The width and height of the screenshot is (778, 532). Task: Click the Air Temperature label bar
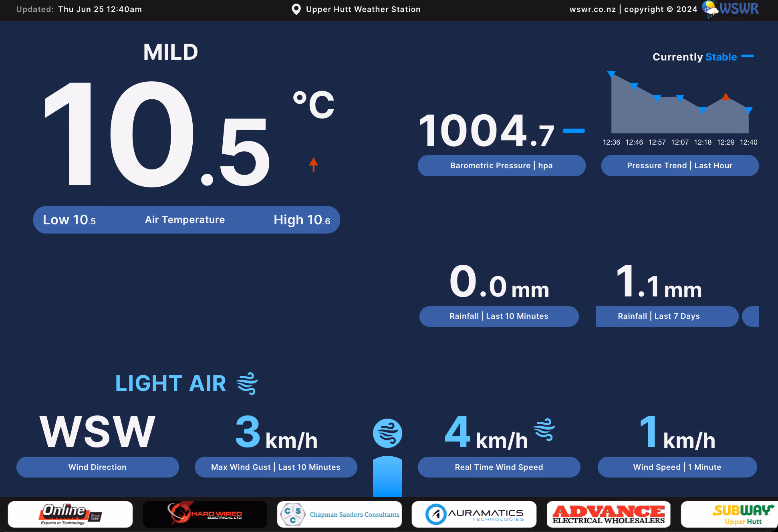coord(187,220)
